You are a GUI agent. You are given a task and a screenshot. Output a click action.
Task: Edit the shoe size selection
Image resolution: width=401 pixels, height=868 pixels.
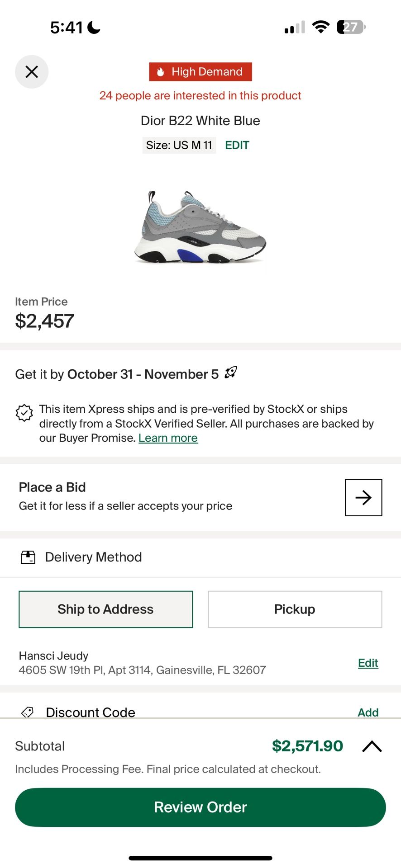237,145
